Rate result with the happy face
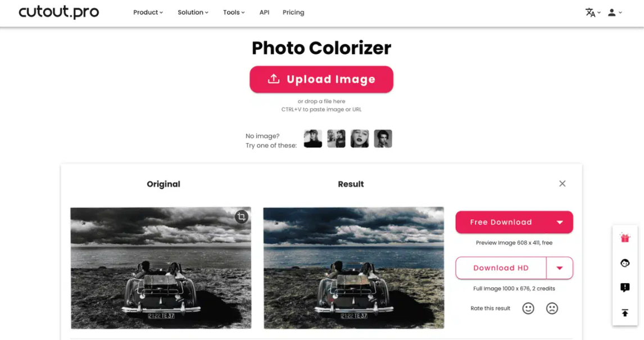This screenshot has width=644, height=340. tap(528, 309)
